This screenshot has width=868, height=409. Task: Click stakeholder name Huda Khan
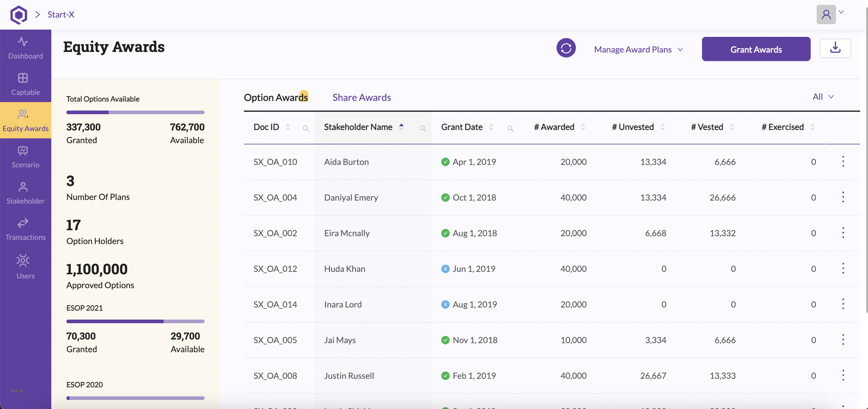(344, 269)
